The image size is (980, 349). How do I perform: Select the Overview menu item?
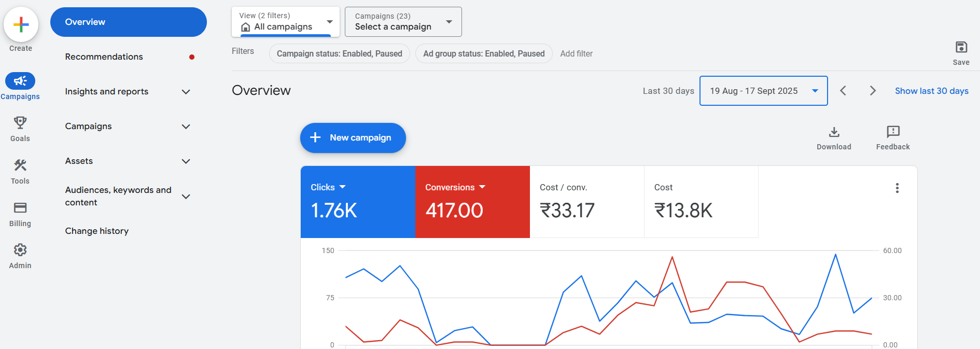128,22
